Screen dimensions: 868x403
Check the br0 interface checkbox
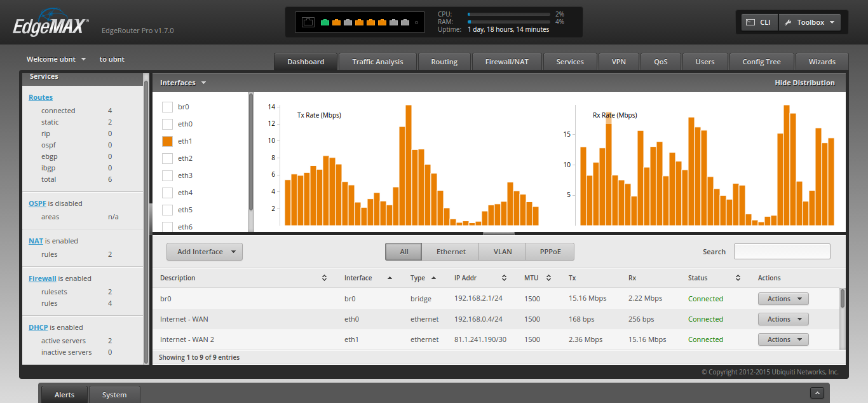(168, 107)
